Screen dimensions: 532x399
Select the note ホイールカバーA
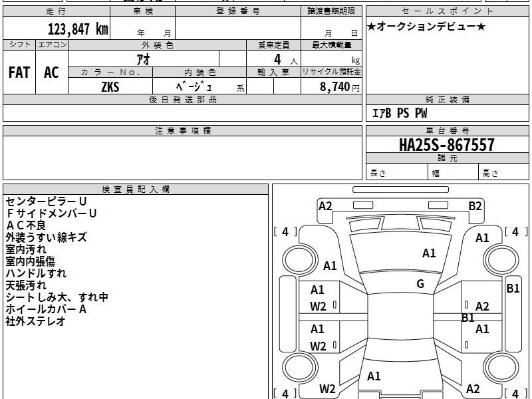tap(46, 309)
